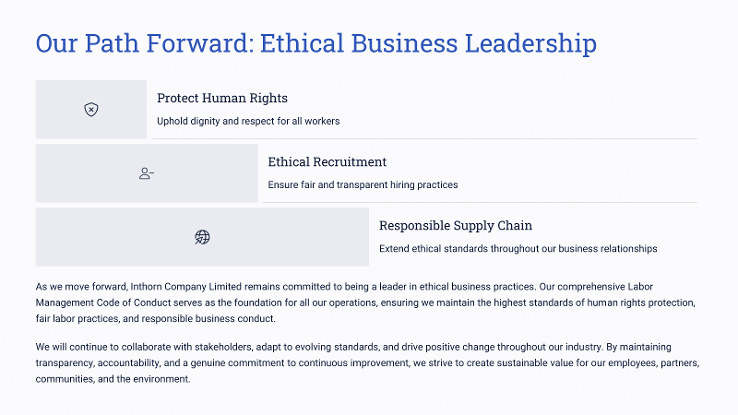Select the 'Our Path Forward' slide title

click(x=316, y=43)
